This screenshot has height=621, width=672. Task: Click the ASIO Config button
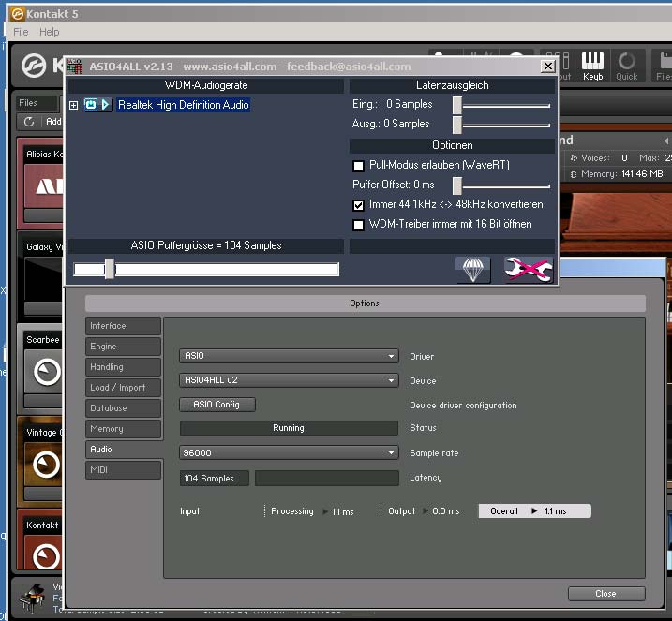[x=217, y=405]
